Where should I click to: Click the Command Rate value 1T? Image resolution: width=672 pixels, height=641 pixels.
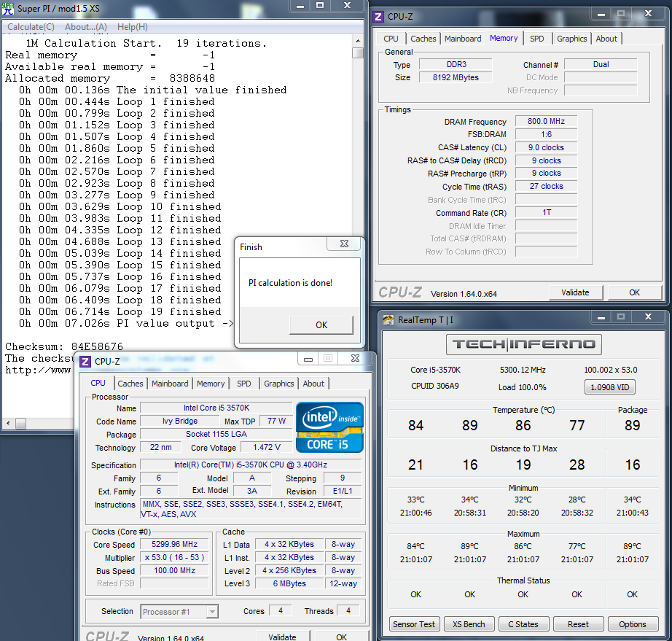pyautogui.click(x=546, y=213)
